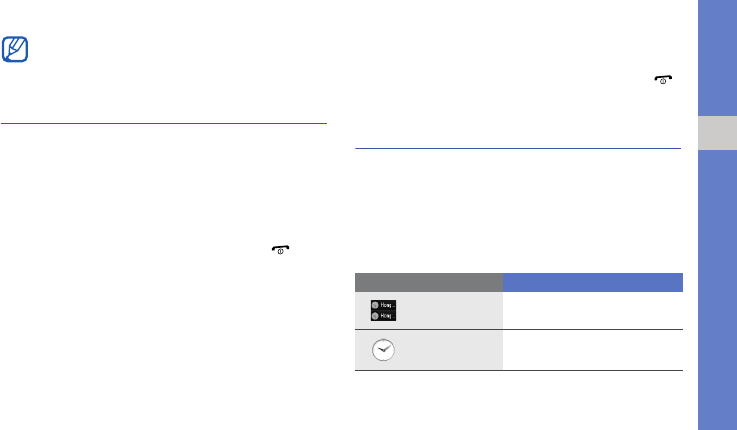
Task: Click the blue divider line in right column
Action: 518,150
